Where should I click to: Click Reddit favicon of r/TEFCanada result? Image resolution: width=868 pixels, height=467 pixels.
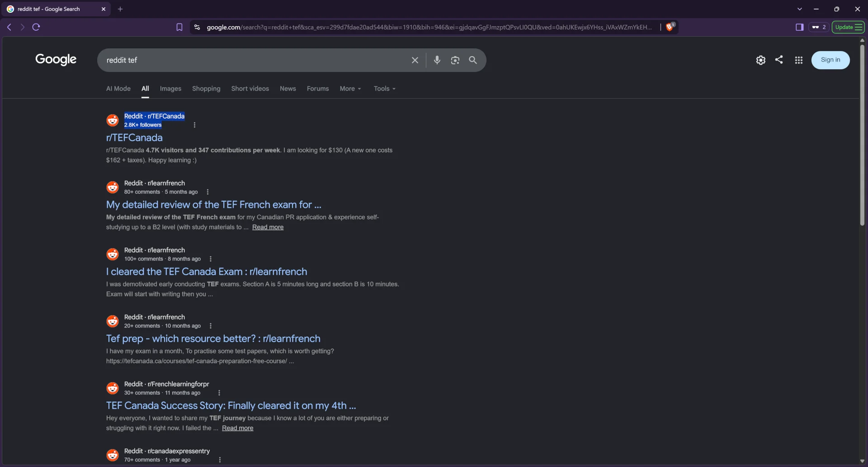113,120
